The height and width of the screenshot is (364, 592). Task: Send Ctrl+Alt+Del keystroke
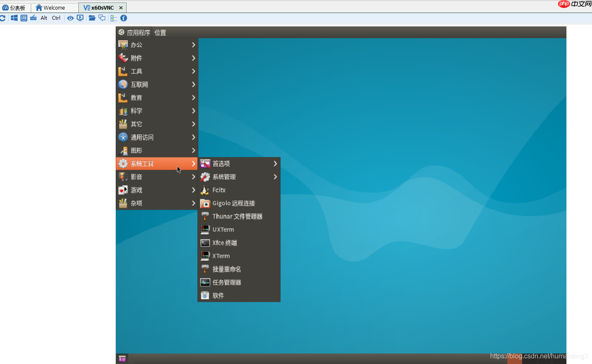(23, 18)
